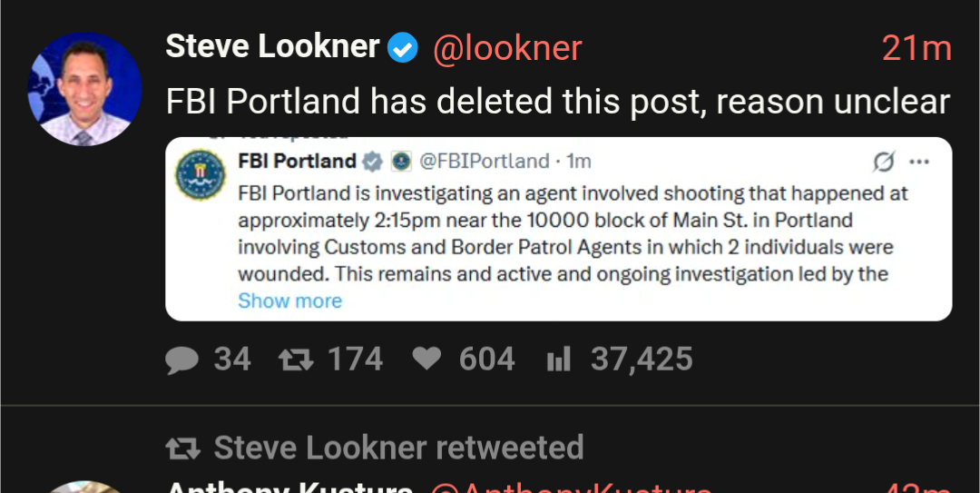Viewport: 980px width, 493px height.
Task: Open Steve Lookner's profile photo
Action: [84, 89]
